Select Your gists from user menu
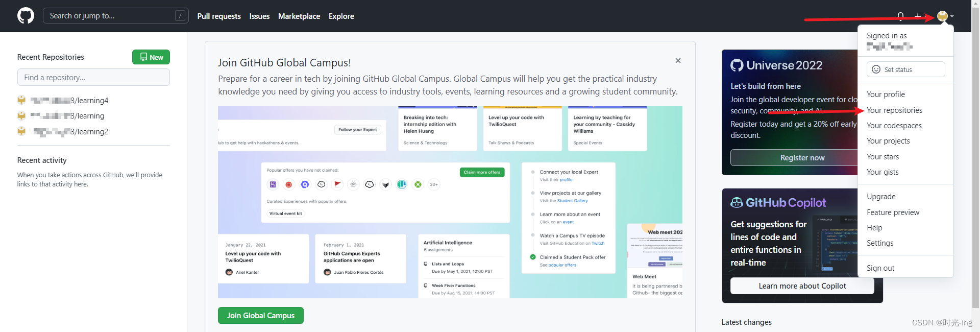This screenshot has height=332, width=980. [x=883, y=172]
